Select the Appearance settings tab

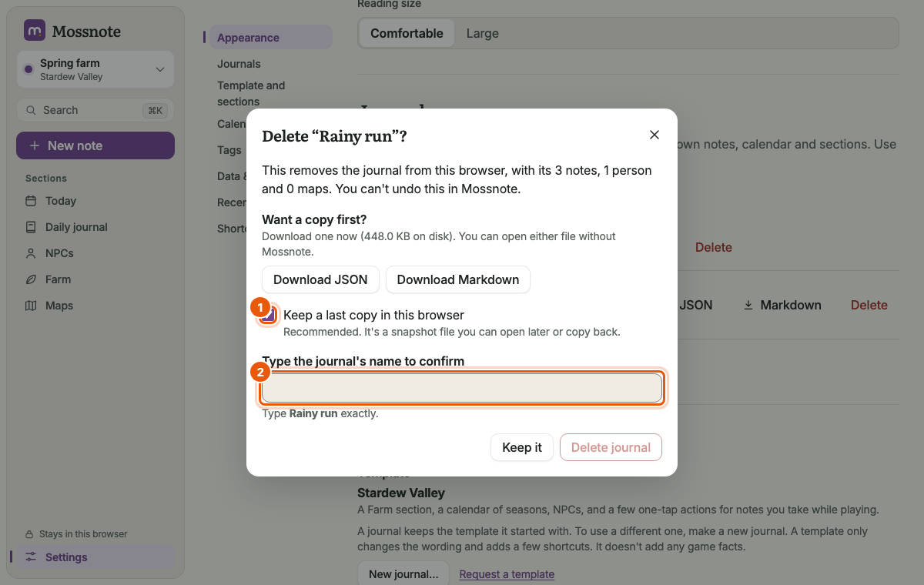(x=270, y=38)
